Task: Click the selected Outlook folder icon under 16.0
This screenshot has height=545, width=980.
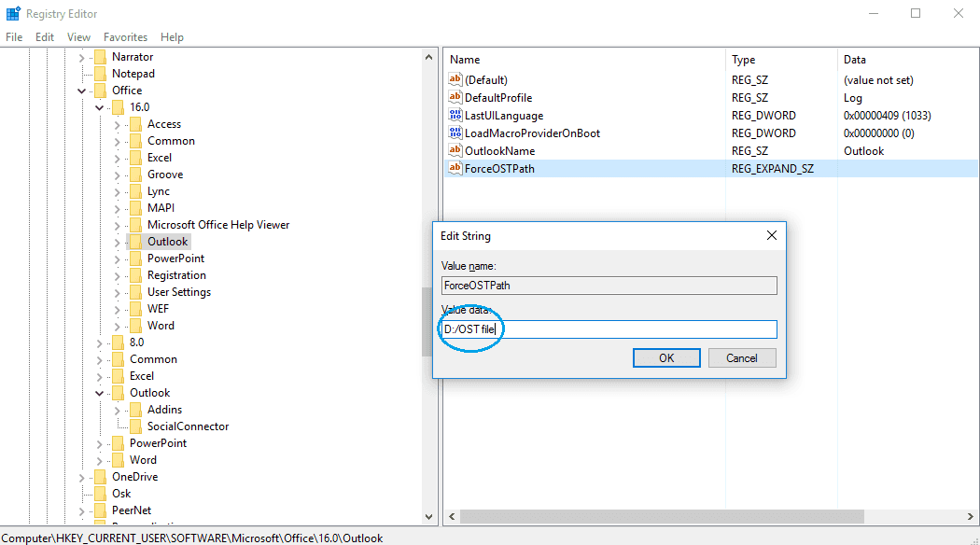Action: [x=135, y=242]
